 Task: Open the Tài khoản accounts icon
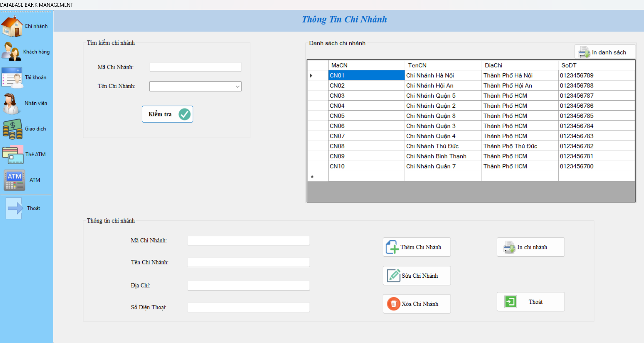12,77
